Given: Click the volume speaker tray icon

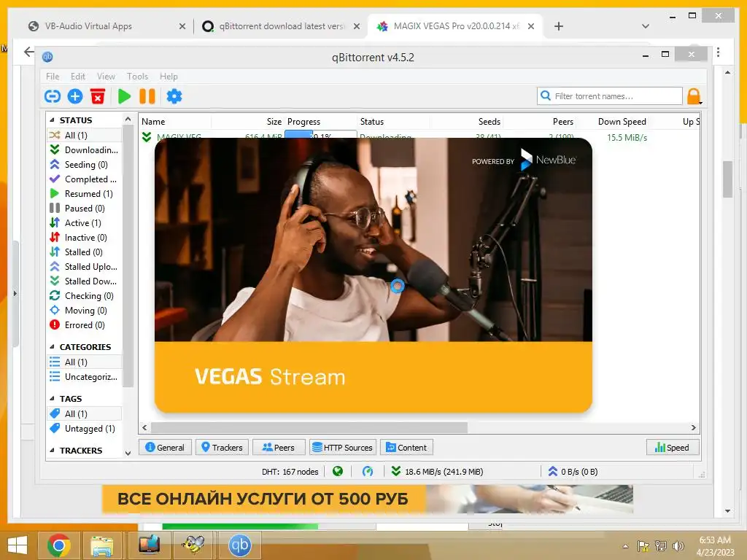Looking at the screenshot, I should click(x=678, y=546).
